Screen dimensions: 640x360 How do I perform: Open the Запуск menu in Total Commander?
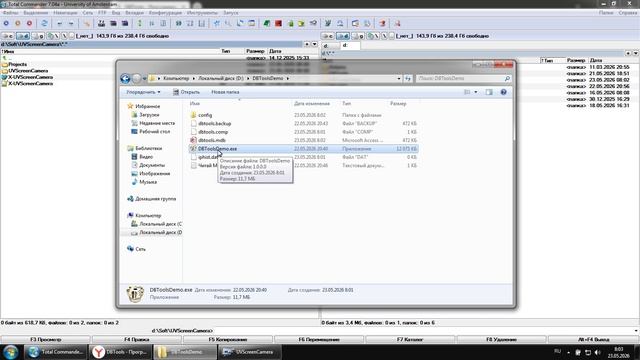(x=231, y=13)
